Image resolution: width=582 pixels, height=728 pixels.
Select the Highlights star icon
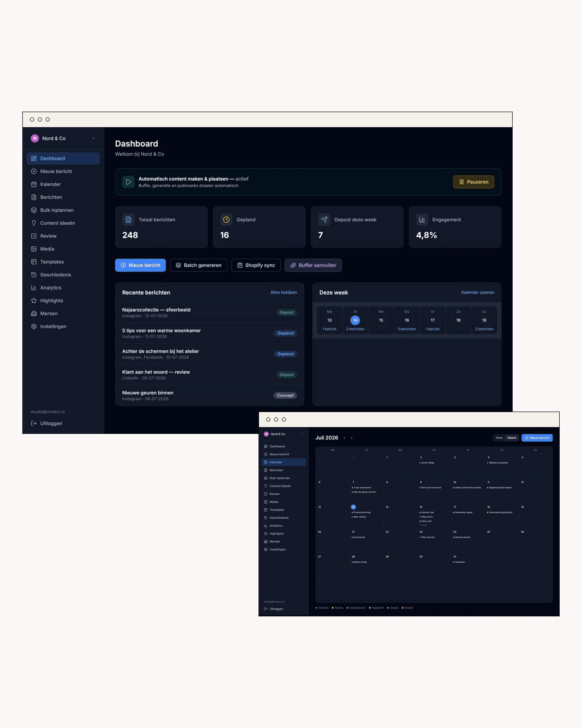[34, 300]
